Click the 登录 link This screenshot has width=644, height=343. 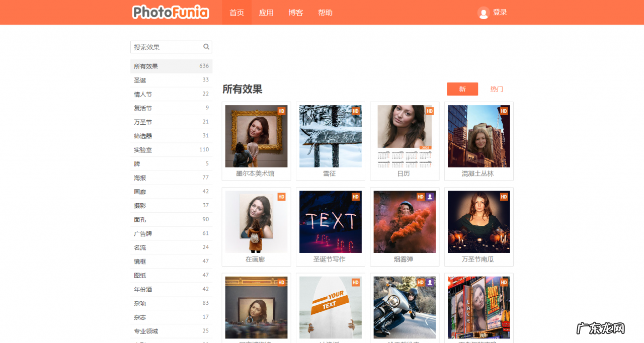coord(499,13)
